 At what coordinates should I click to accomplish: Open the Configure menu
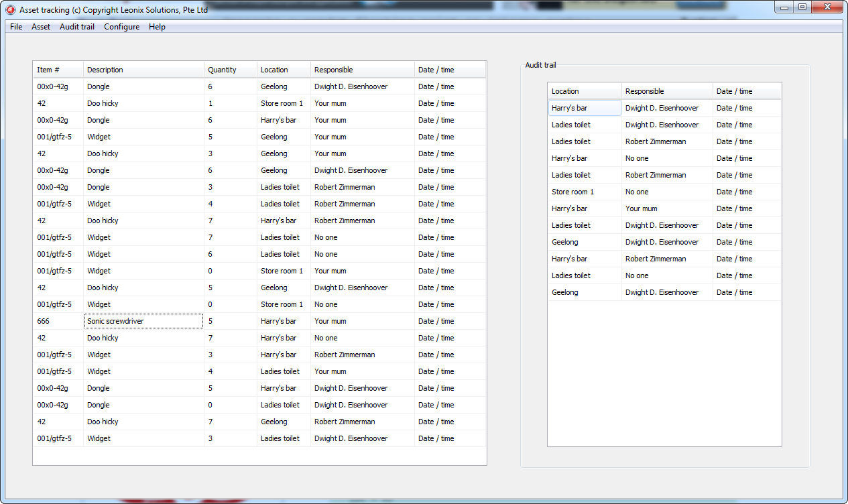(x=121, y=27)
